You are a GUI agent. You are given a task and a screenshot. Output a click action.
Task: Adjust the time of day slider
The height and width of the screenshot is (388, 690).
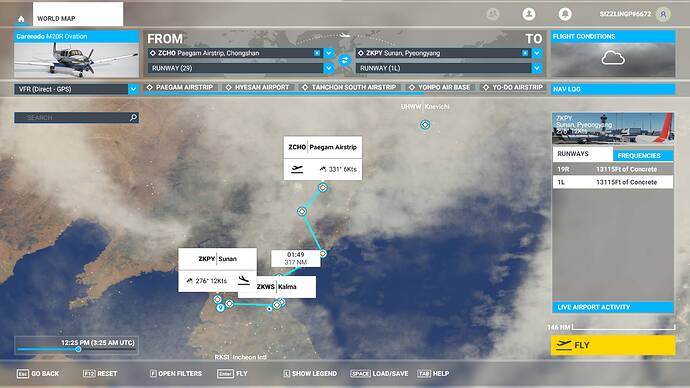pyautogui.click(x=78, y=349)
